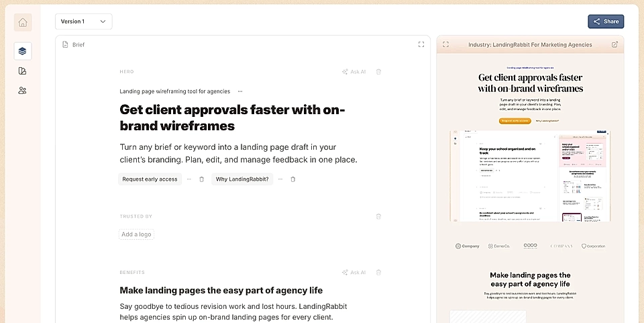Image resolution: width=644 pixels, height=323 pixels.
Task: Click Ask AI in the Benefits section
Action: [x=354, y=272]
